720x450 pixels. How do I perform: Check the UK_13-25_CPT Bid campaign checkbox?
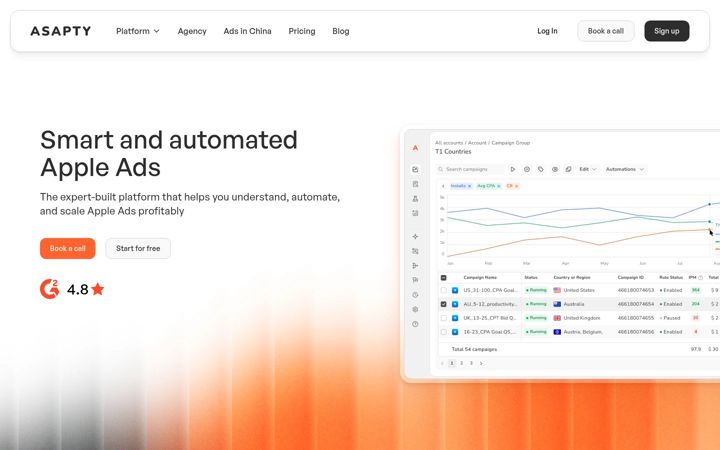(444, 318)
